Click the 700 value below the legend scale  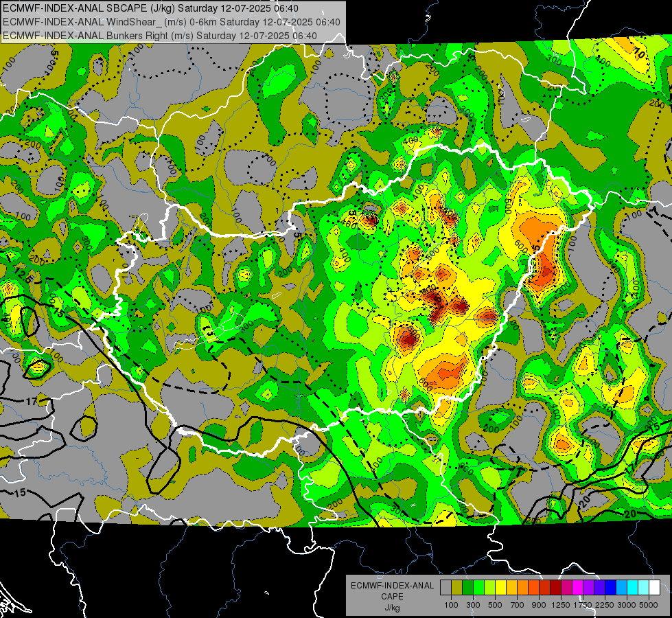point(518,605)
